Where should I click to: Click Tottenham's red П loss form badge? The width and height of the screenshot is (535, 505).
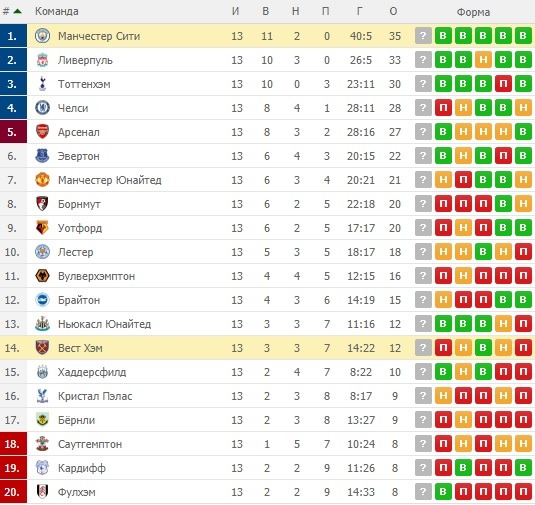click(503, 84)
